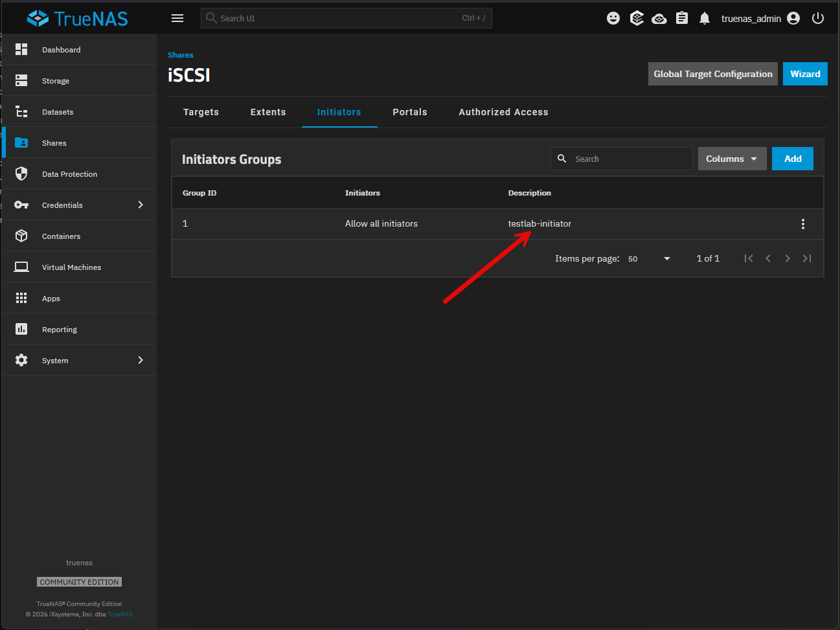840x630 pixels.
Task: Click the TrueNAS logo
Action: (x=78, y=18)
